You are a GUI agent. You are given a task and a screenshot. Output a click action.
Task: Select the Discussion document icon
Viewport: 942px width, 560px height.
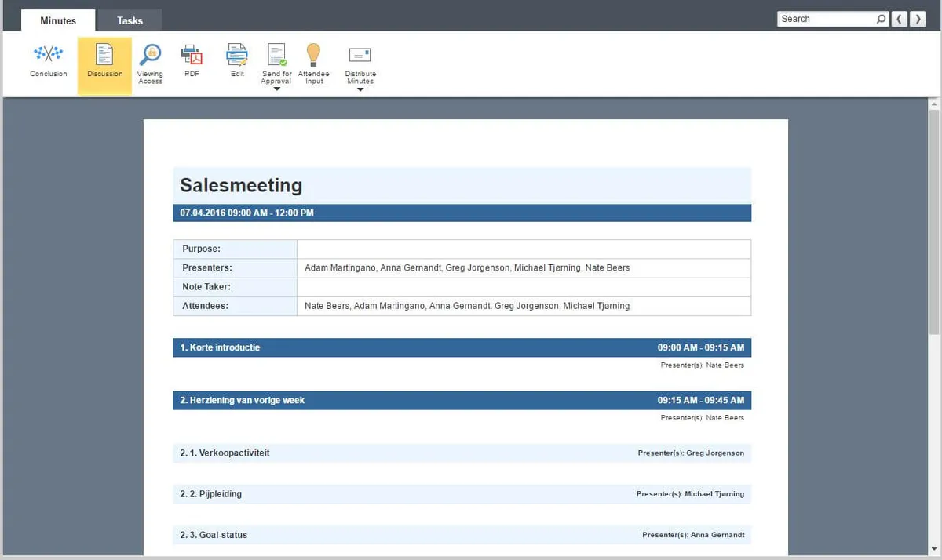click(x=104, y=55)
